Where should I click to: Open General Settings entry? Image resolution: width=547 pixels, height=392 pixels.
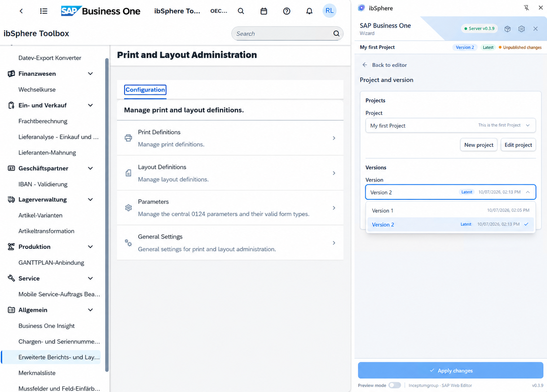click(230, 243)
